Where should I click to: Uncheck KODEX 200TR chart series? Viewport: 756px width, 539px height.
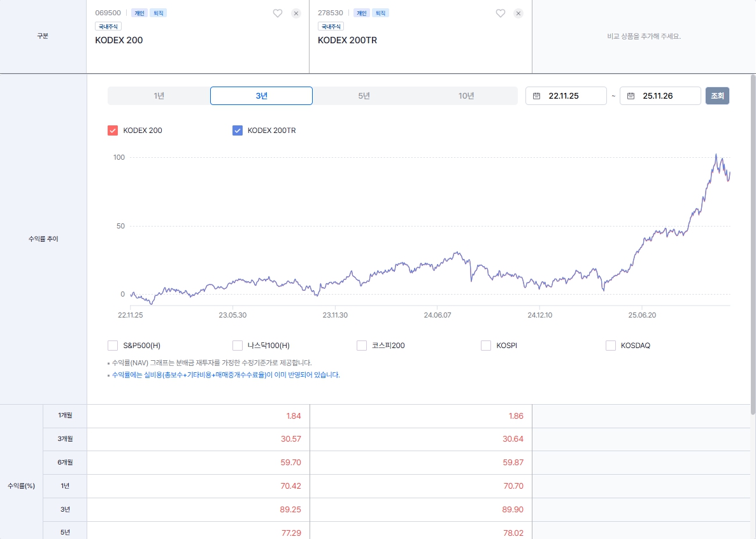point(237,130)
